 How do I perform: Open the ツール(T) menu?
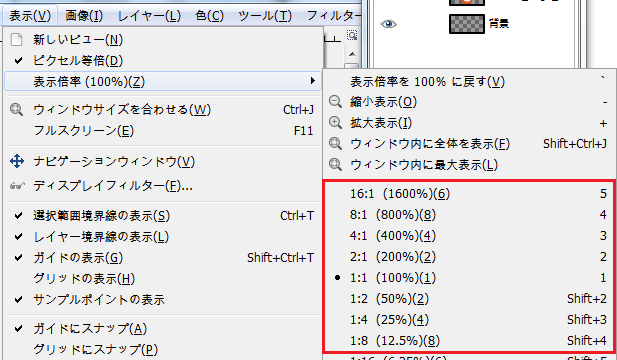click(x=265, y=16)
